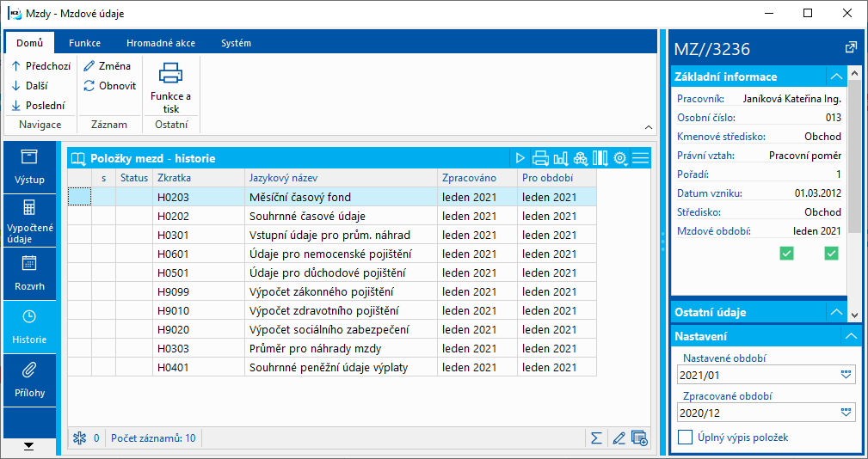This screenshot has width=868, height=459.
Task: Open the Zpracované období dropdown
Action: pos(846,413)
